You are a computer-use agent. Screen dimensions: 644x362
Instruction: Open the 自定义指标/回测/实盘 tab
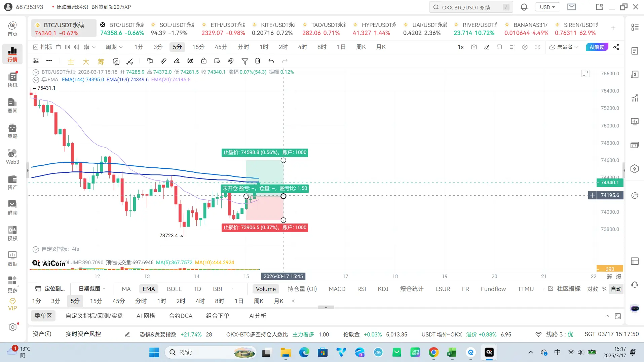tap(94, 316)
